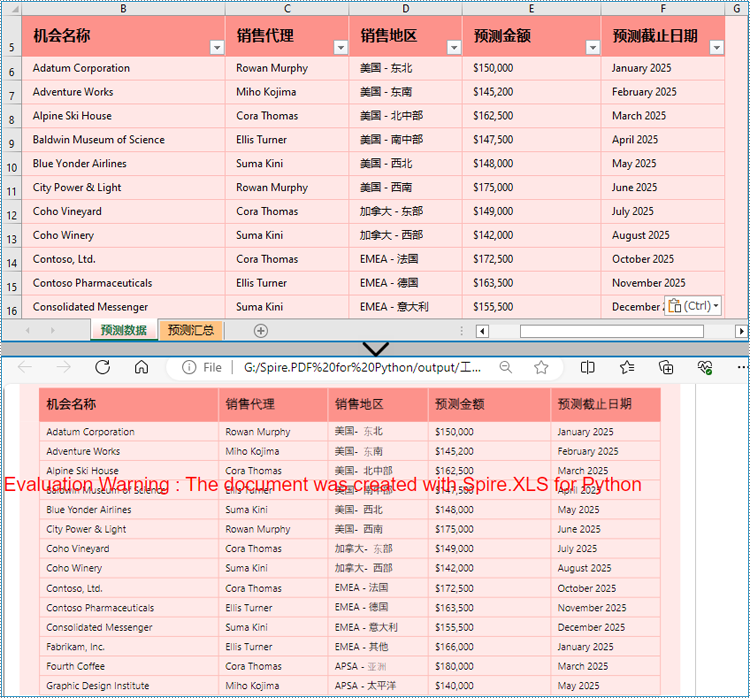The height and width of the screenshot is (698, 750).
Task: Click the horizontal scrollbar left arrow
Action: pos(482,331)
